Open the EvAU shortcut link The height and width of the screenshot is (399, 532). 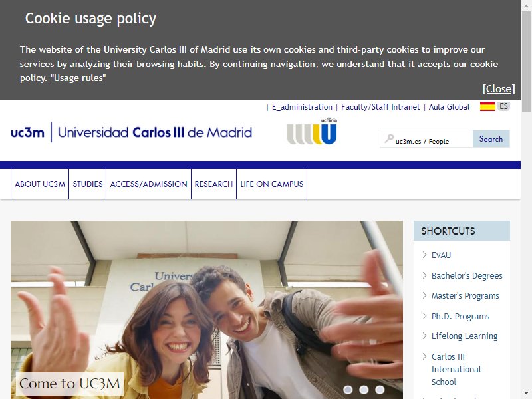click(441, 255)
